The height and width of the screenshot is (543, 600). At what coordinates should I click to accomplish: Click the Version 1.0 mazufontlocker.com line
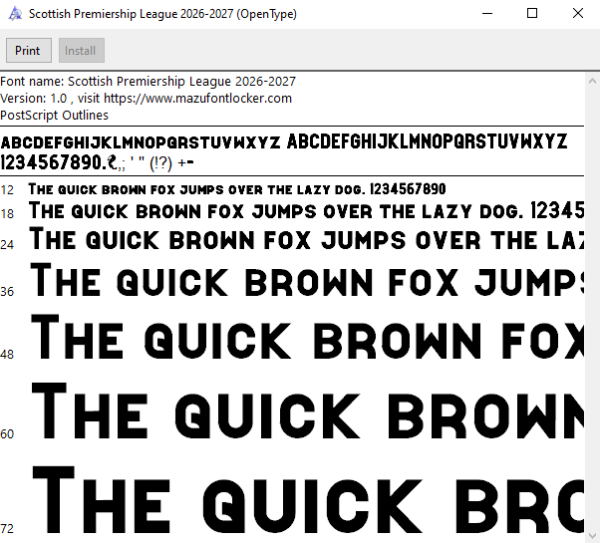[x=146, y=98]
